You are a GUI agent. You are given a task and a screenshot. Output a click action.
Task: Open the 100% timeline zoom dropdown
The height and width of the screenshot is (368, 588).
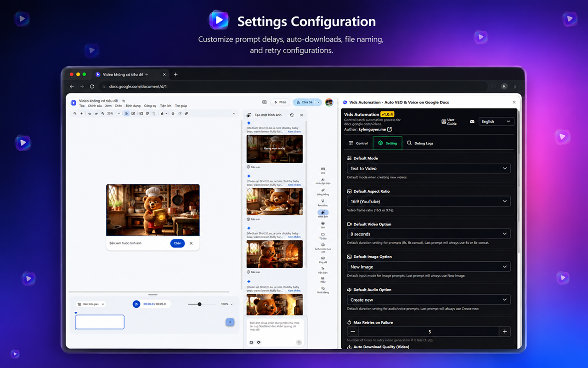pyautogui.click(x=227, y=304)
